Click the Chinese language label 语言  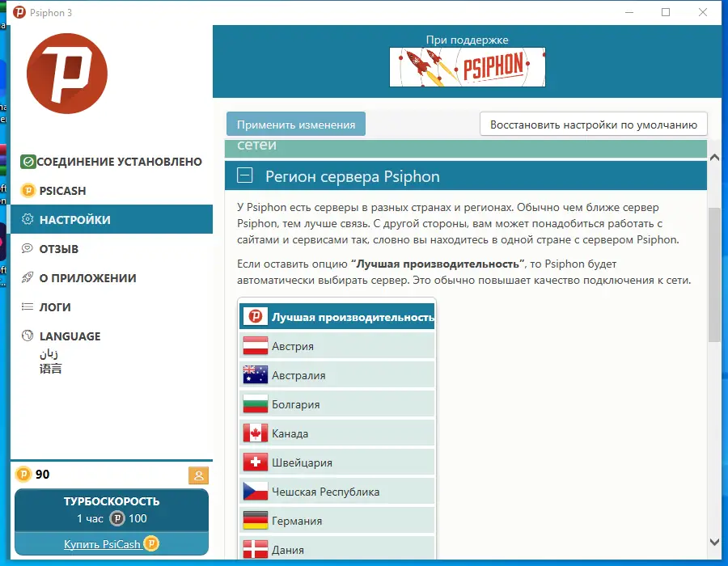(x=50, y=369)
